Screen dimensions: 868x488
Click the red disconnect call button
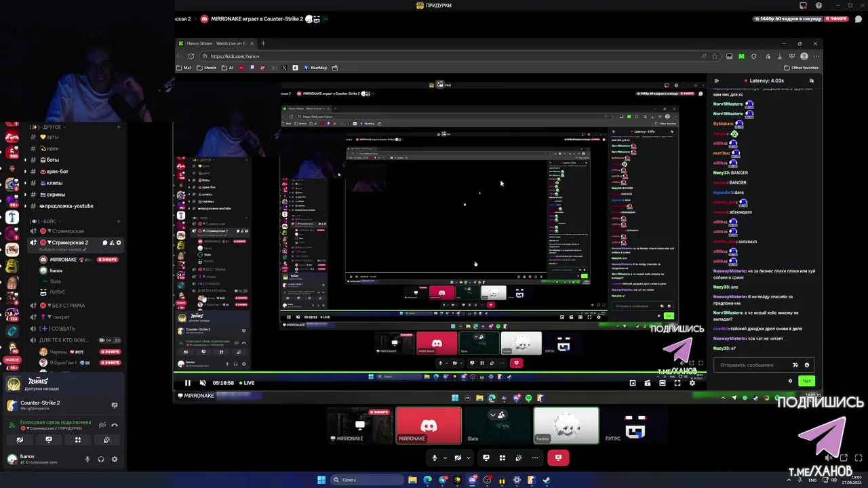point(558,457)
